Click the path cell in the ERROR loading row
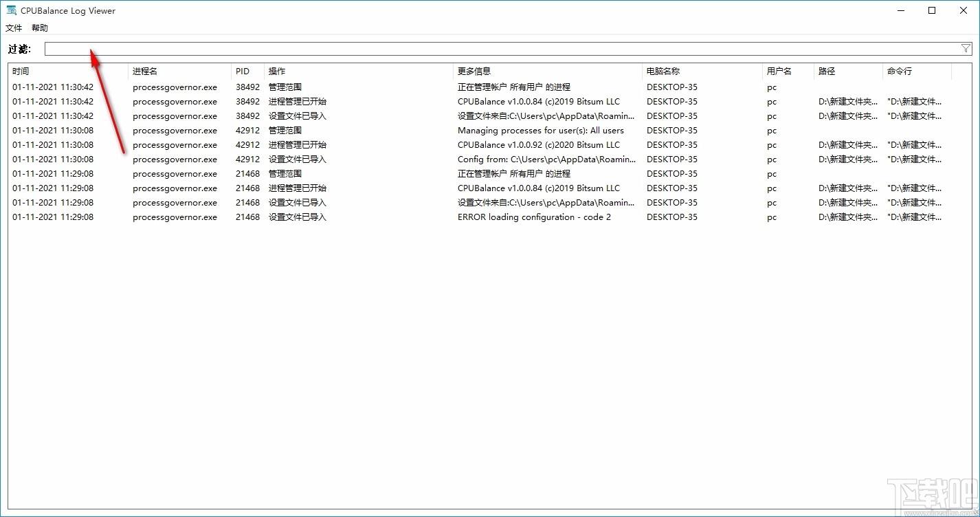 pos(848,217)
